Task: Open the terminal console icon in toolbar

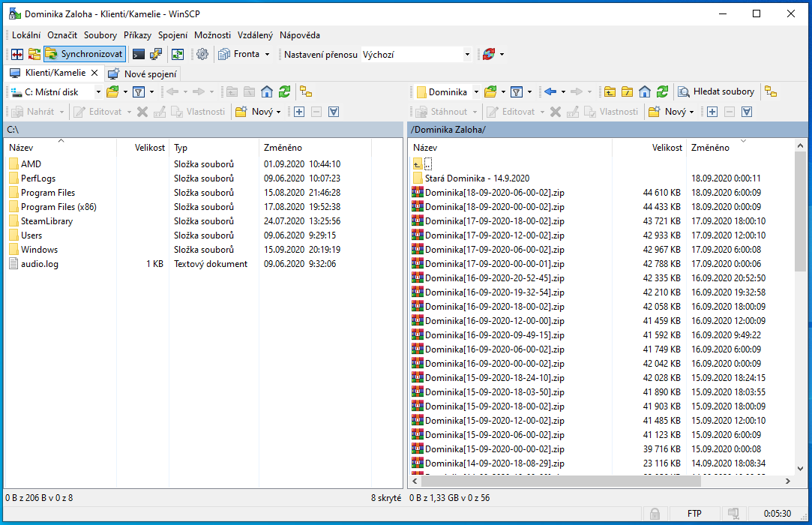Action: pos(138,54)
